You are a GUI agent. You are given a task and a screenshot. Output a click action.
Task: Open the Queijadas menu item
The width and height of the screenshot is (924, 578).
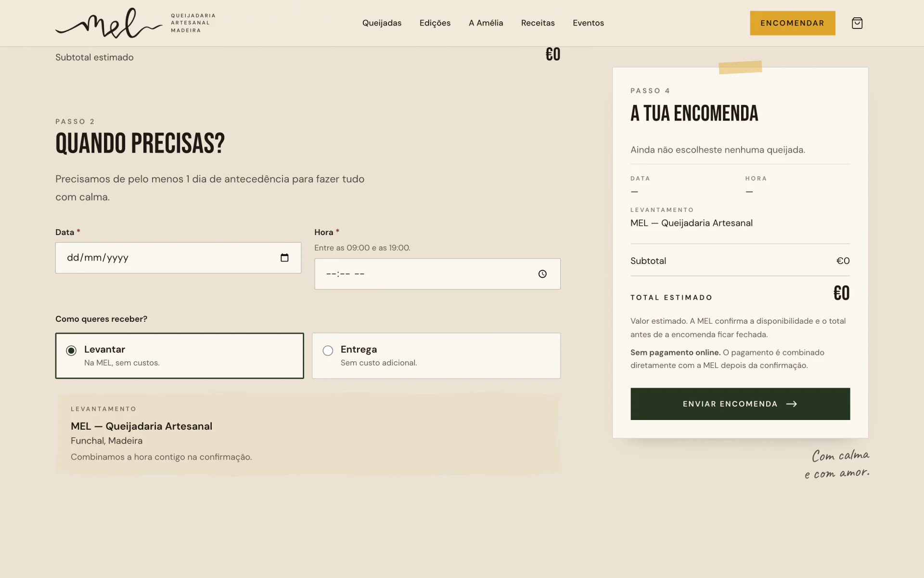pyautogui.click(x=382, y=23)
